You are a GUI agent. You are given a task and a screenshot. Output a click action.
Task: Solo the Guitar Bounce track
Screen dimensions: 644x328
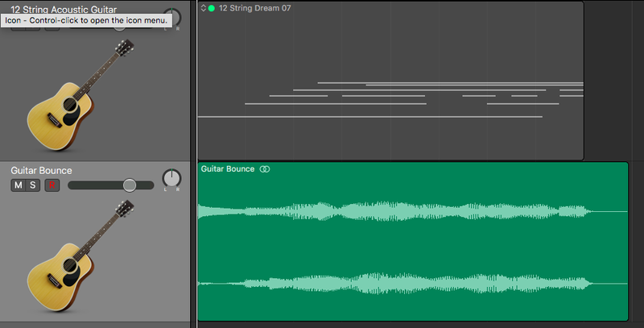tap(33, 185)
